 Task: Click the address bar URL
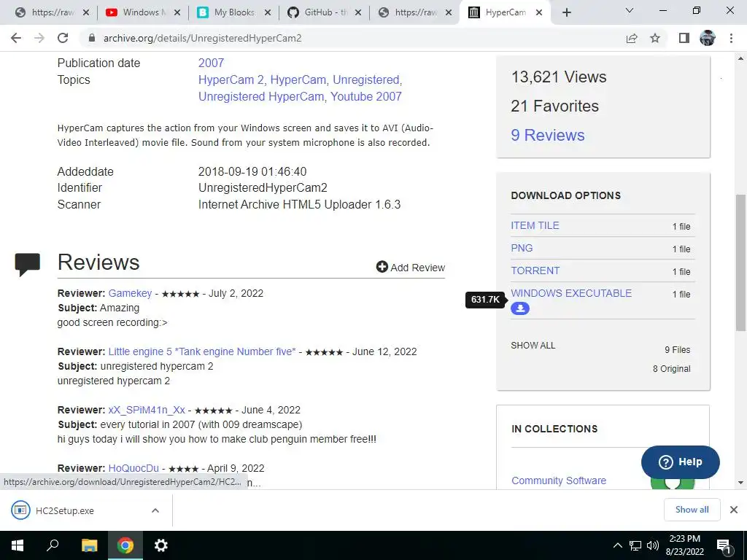click(203, 38)
